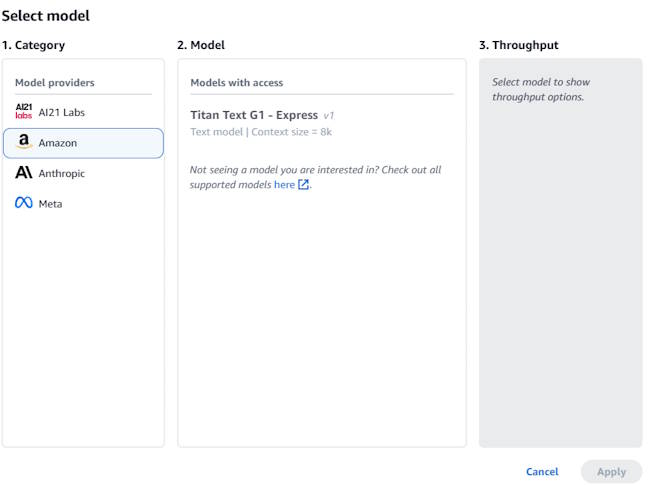Viewport: 650px width, 485px height.
Task: Click the '3. Throughput' column heading
Action: pos(518,45)
